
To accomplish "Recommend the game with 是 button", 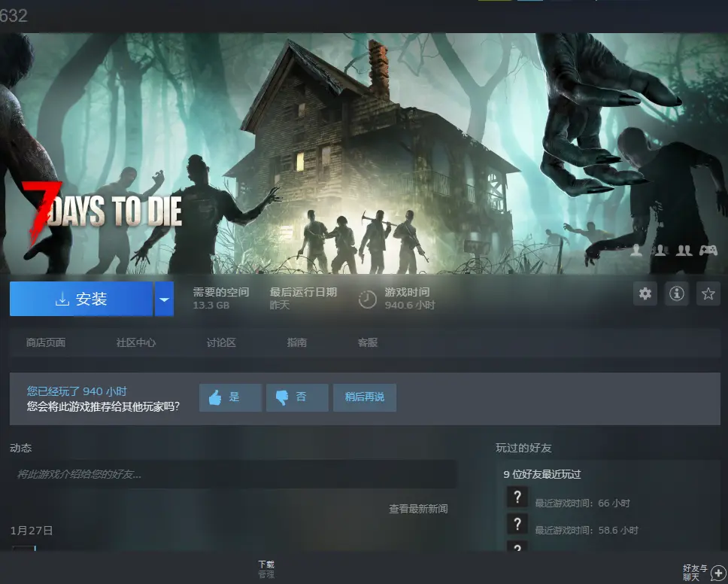I will (230, 397).
